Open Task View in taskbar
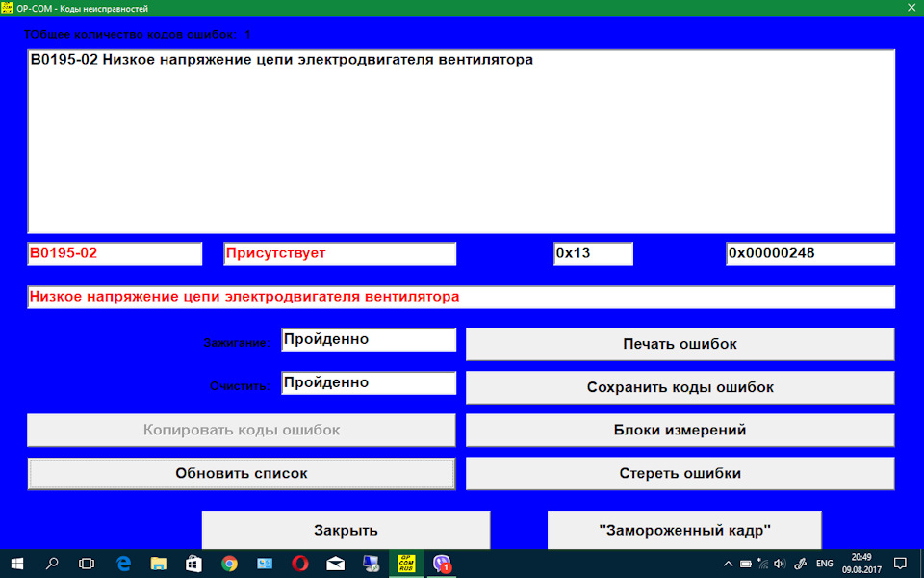This screenshot has width=924, height=578. 87,564
